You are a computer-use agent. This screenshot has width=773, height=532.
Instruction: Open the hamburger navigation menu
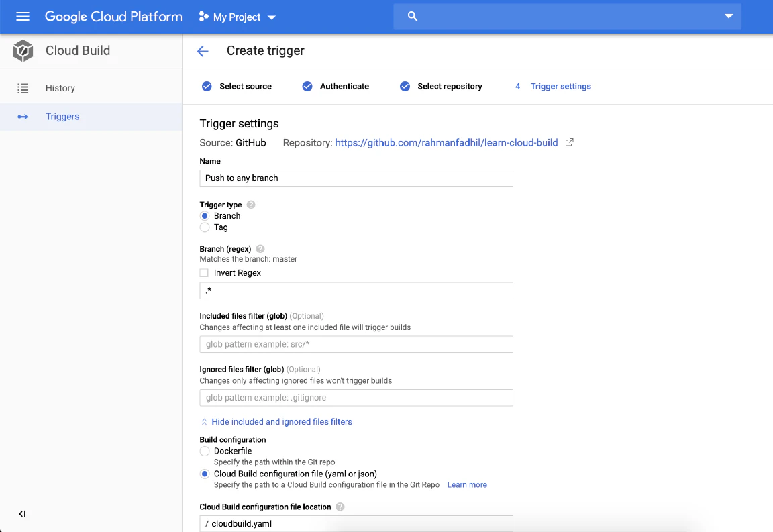click(x=23, y=17)
